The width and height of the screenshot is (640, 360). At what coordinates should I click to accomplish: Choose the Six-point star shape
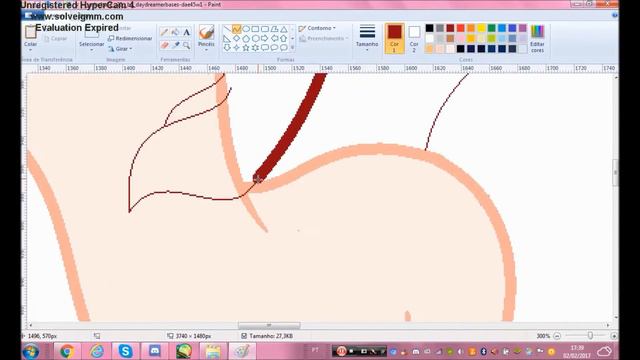pyautogui.click(x=255, y=48)
